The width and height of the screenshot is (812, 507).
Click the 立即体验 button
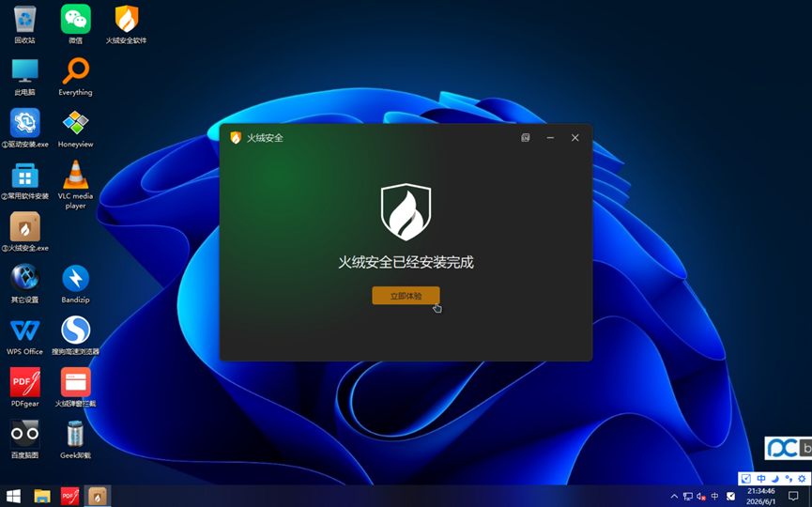[x=406, y=296]
